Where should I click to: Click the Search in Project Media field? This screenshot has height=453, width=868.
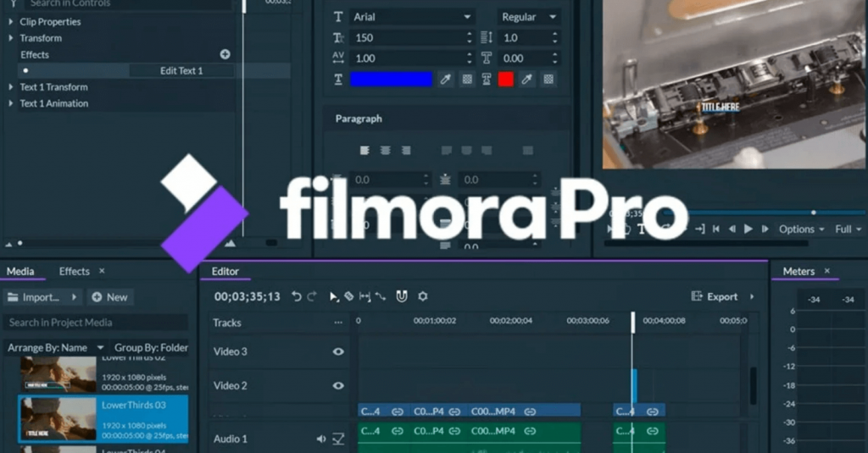[x=97, y=323]
